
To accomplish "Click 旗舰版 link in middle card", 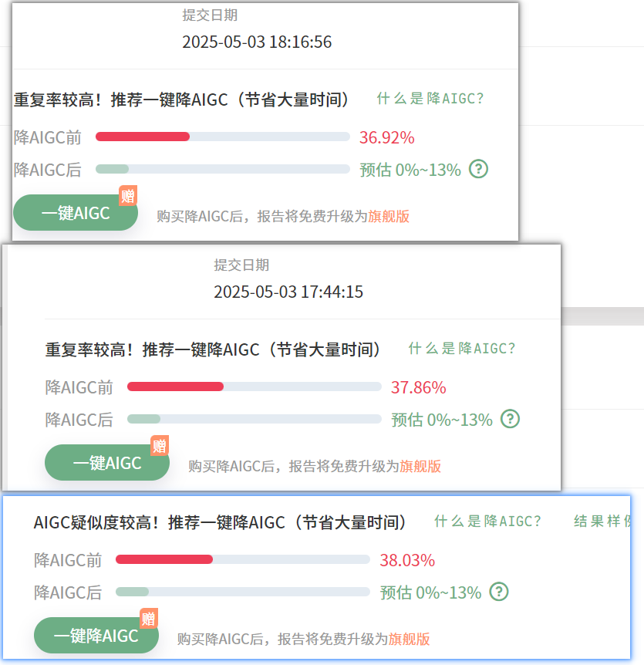I will click(x=420, y=466).
